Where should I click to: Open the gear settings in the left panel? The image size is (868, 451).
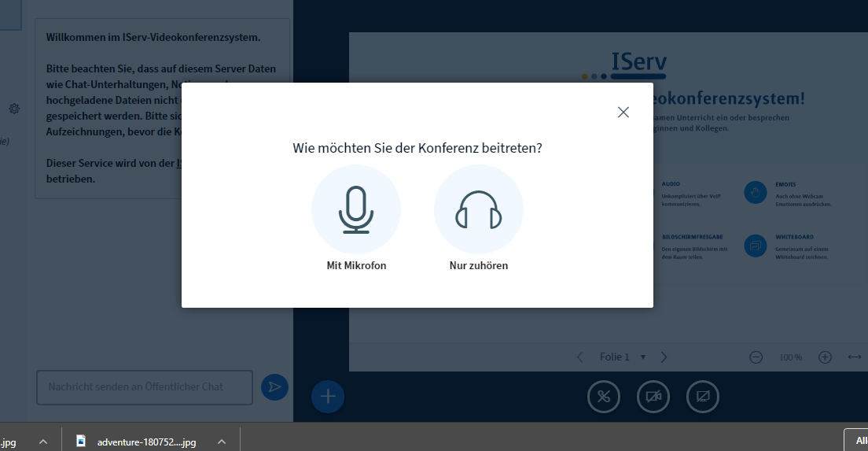(14, 109)
